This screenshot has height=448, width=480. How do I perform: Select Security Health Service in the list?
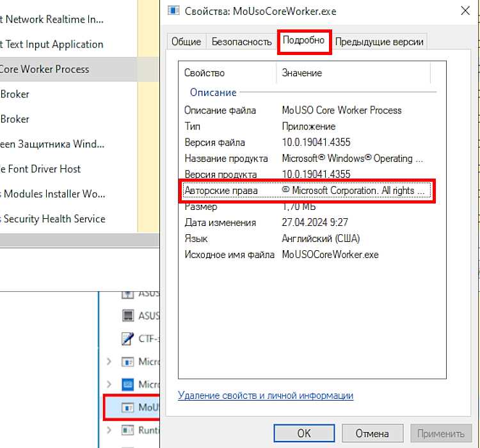tap(54, 219)
